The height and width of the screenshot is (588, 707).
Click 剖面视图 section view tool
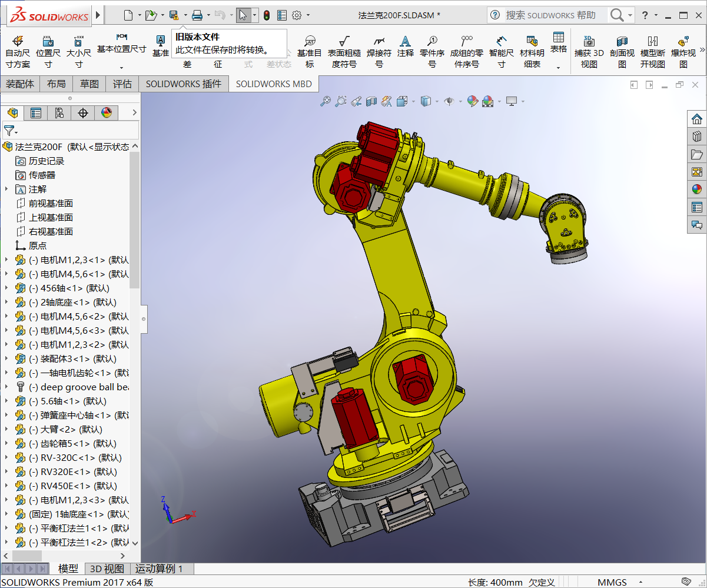(622, 52)
